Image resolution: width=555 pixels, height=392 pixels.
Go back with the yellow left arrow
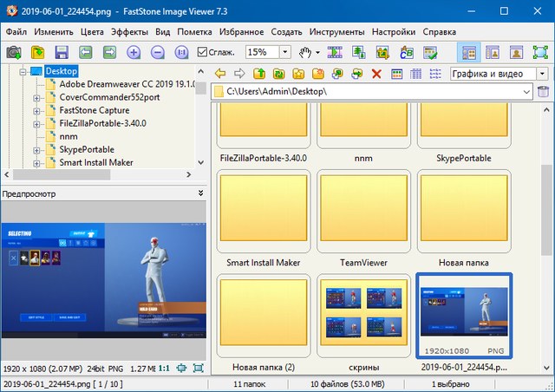220,74
